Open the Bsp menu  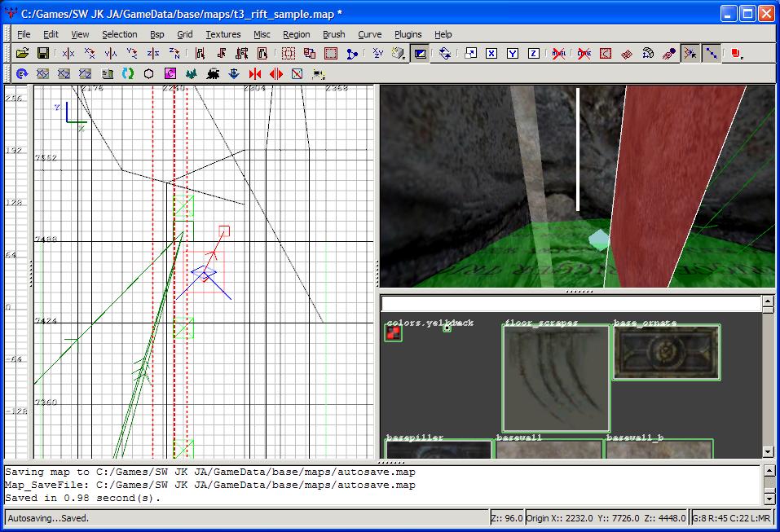click(157, 34)
